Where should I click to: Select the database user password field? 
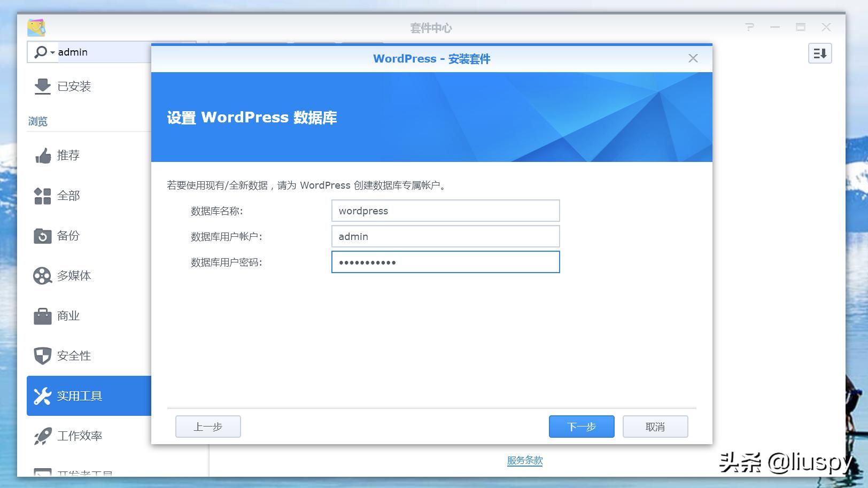[445, 262]
